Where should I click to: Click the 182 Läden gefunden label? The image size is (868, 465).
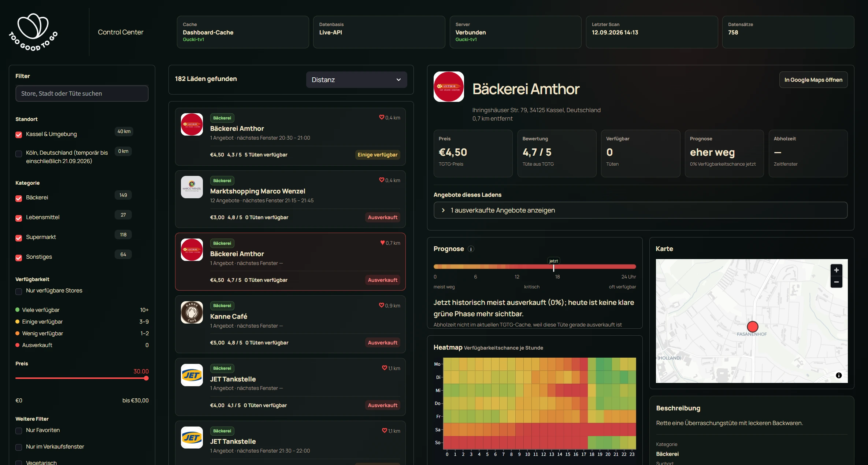206,79
